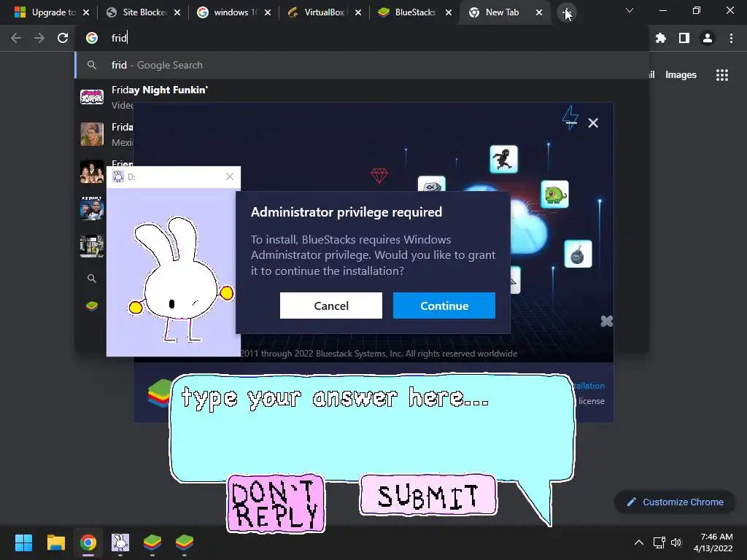Go back in Chrome
The image size is (747, 560).
[16, 38]
